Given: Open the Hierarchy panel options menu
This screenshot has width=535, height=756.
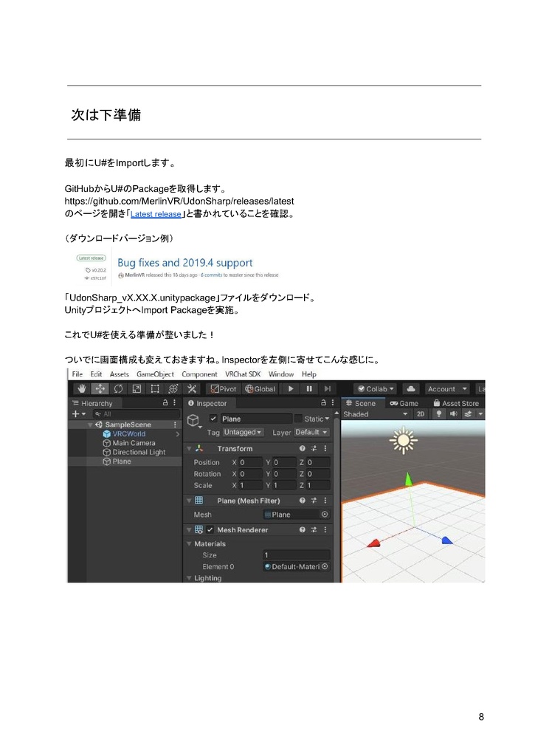Looking at the screenshot, I should (174, 402).
